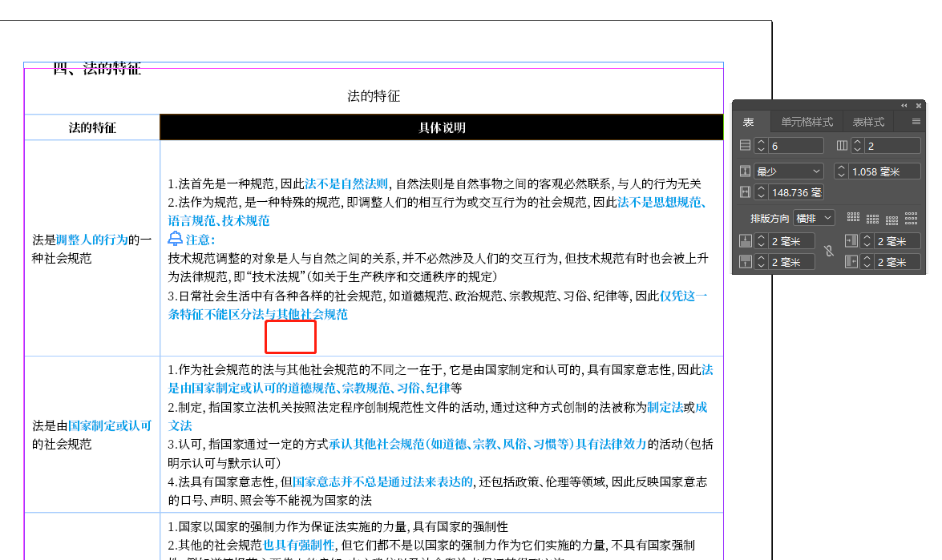The image size is (942, 560).
Task: Click the bottom cell inset icon
Action: pos(745,262)
